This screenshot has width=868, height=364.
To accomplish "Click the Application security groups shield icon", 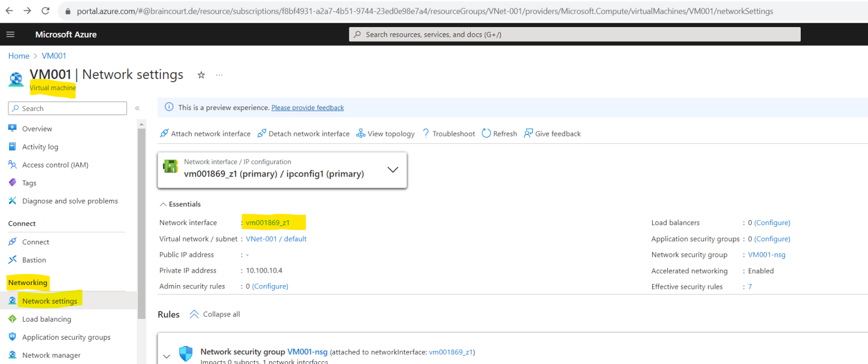I will click(12, 337).
